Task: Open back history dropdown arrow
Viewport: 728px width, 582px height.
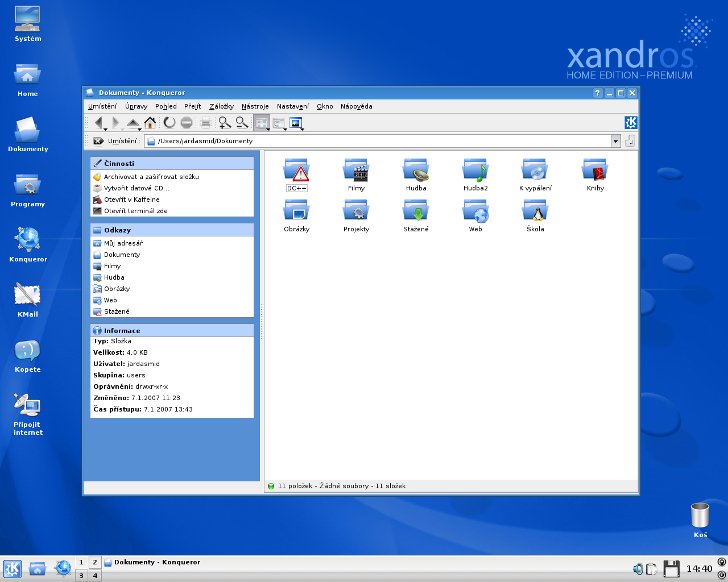Action: pos(105,129)
